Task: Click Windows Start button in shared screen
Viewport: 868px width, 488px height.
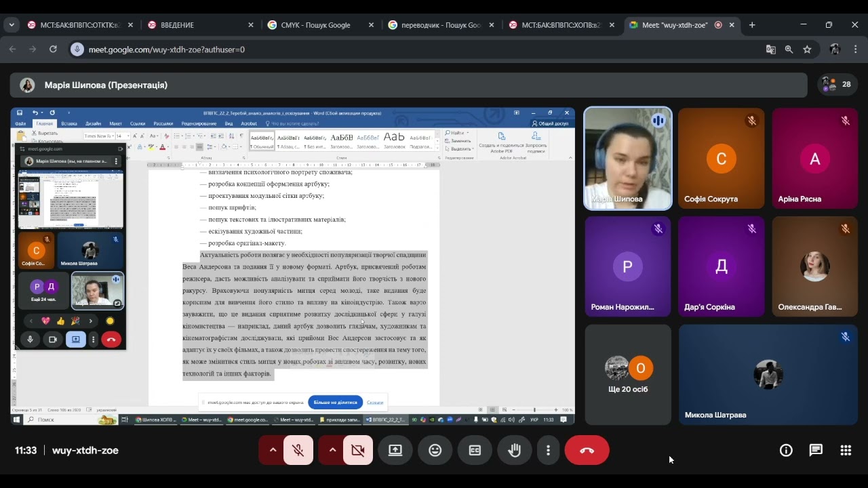Action: [x=16, y=420]
